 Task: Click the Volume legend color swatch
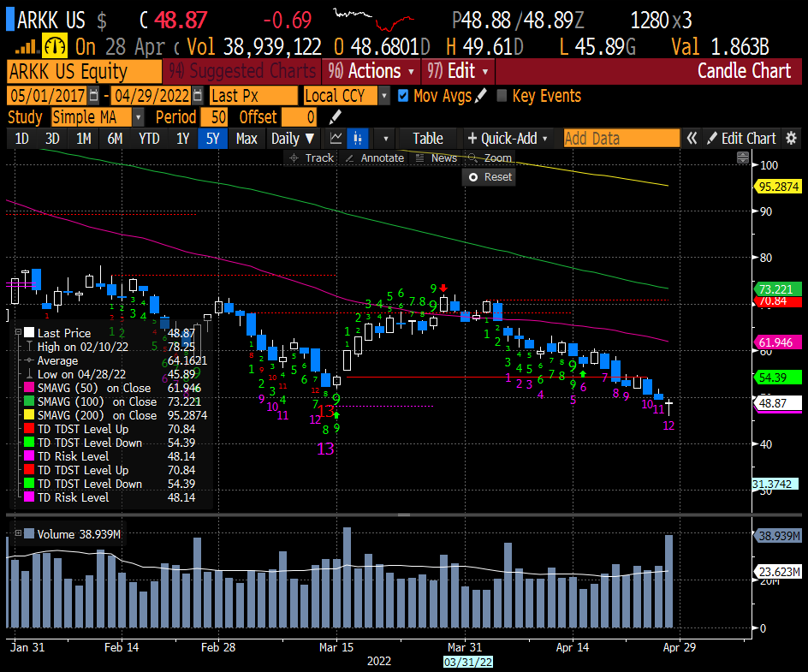[29, 533]
